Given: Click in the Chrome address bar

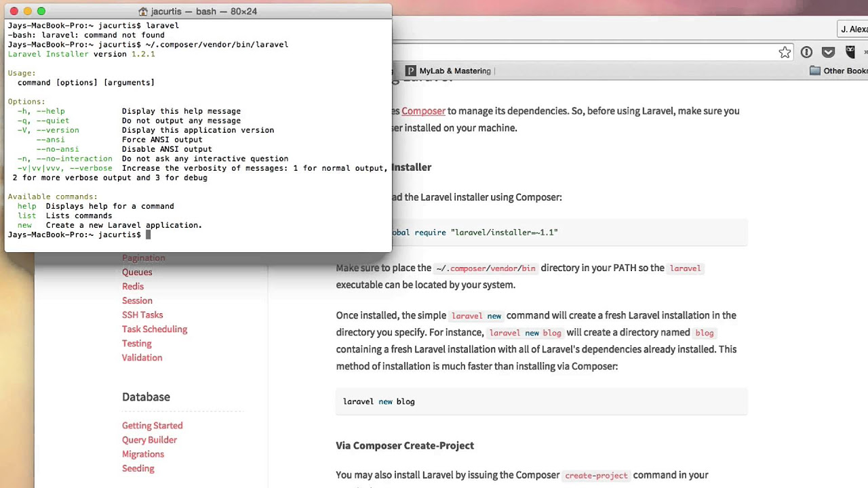Looking at the screenshot, I should point(583,52).
